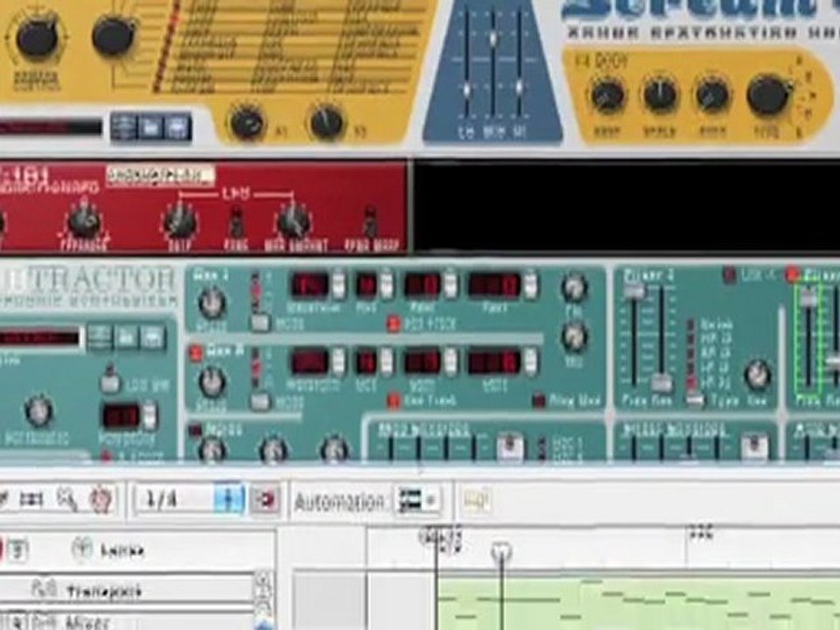840x630 pixels.
Task: Toggle the Snap to Grid magnet button
Action: pyautogui.click(x=266, y=500)
